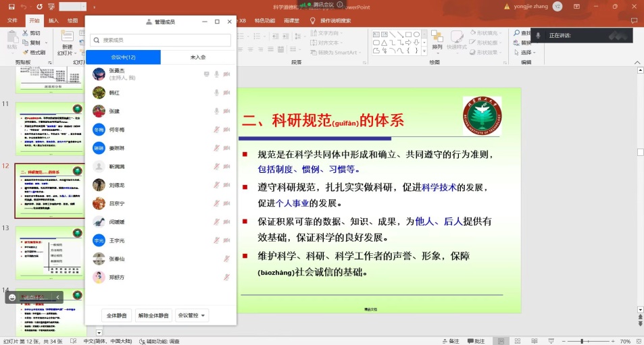Open the 插入 (Insert) ribbon tab
The image size is (644, 345).
tap(53, 20)
